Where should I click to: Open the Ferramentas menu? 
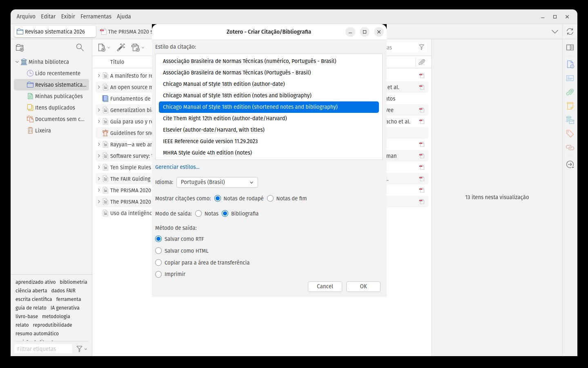[96, 16]
